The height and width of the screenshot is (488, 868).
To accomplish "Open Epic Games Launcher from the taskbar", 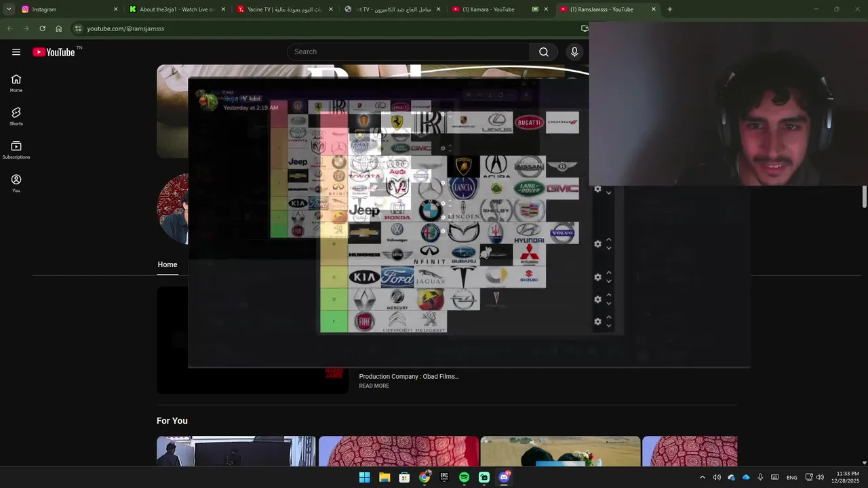I will pos(444,477).
